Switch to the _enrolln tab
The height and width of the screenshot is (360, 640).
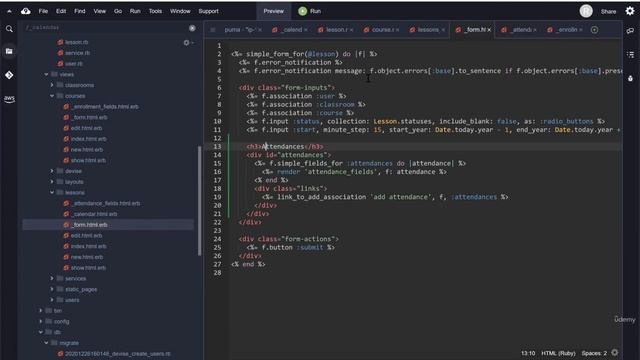564,30
